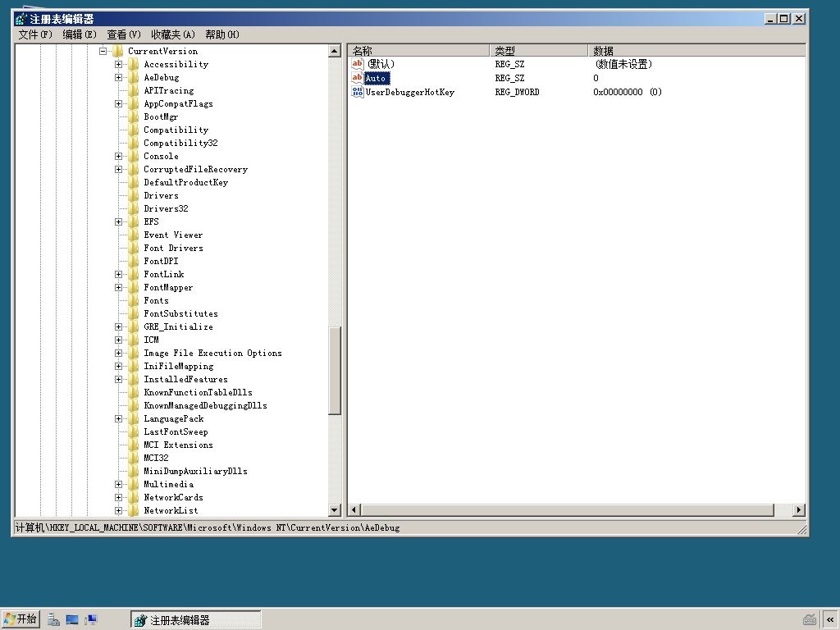Select the MiniDumpAuxiliaryDlls key
Viewport: 840px width, 630px height.
click(195, 472)
